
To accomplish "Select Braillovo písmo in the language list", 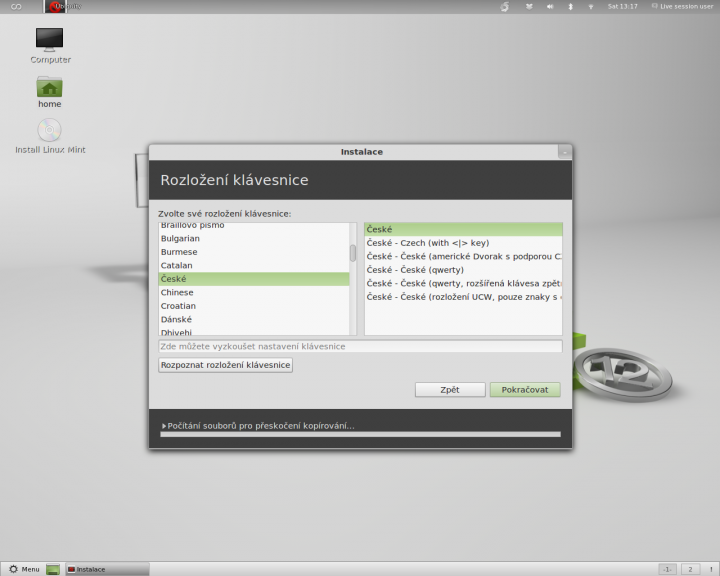I will (253, 226).
